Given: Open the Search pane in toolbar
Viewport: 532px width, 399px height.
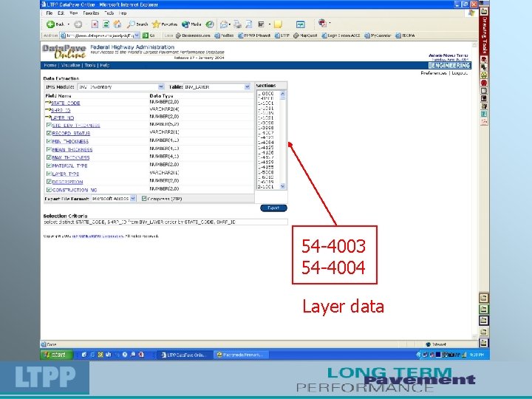Looking at the screenshot, I should pyautogui.click(x=137, y=24).
